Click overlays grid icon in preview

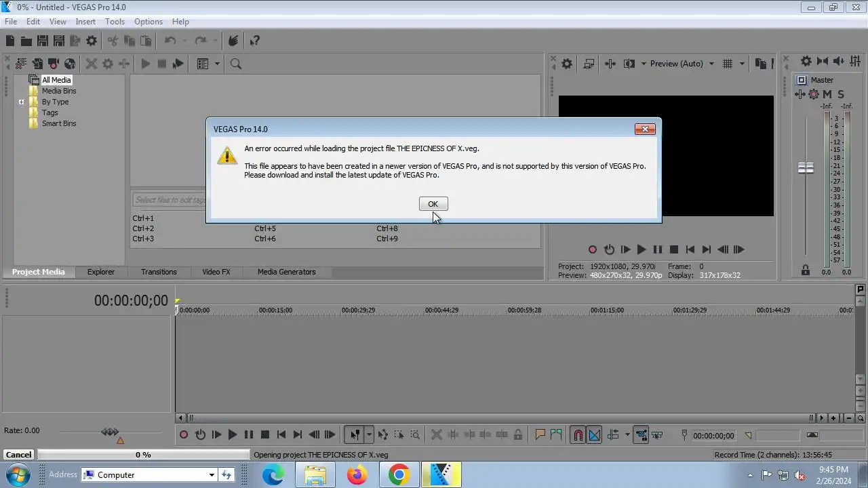(728, 64)
